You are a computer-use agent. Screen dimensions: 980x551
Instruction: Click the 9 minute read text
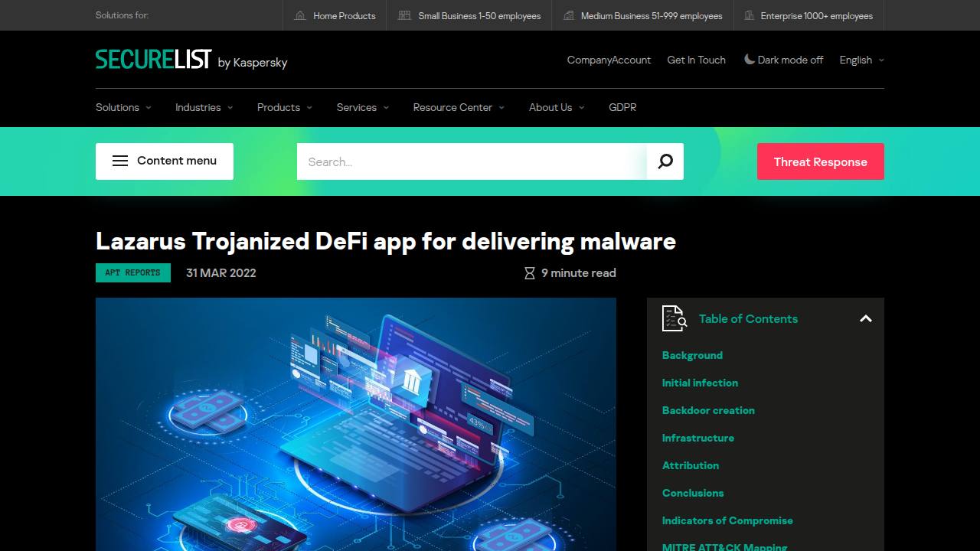pos(579,273)
